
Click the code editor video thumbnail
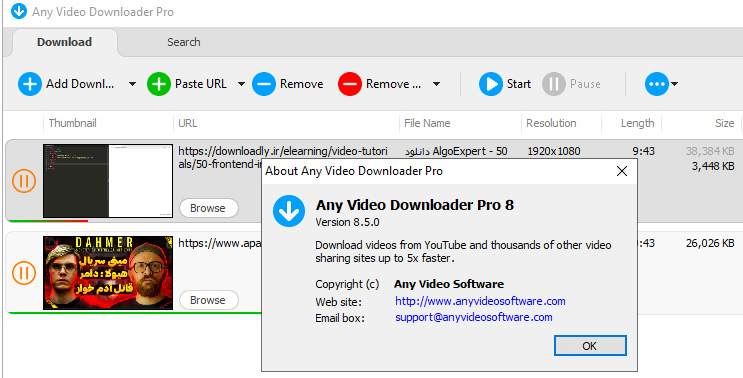(108, 181)
